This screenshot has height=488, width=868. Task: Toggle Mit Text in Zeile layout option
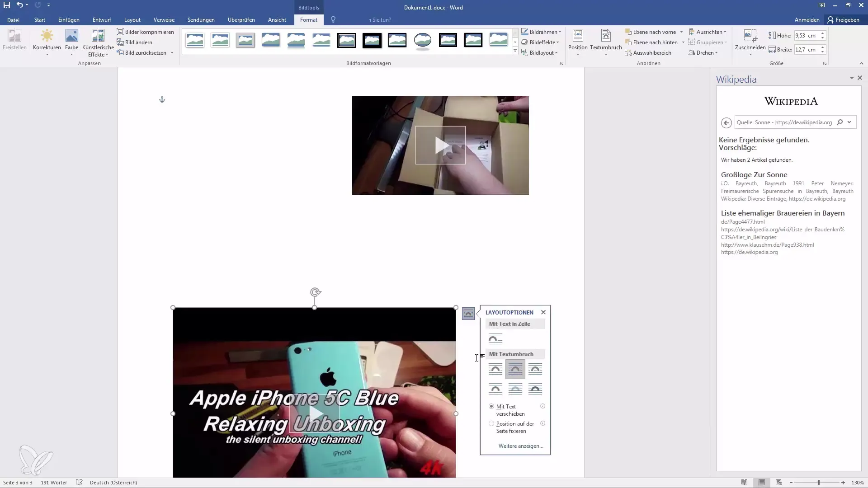pos(495,338)
